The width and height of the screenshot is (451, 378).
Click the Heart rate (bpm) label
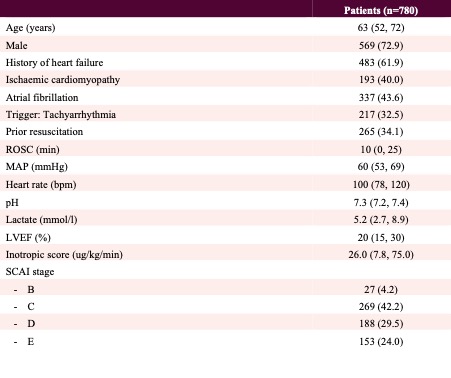pyautogui.click(x=41, y=185)
